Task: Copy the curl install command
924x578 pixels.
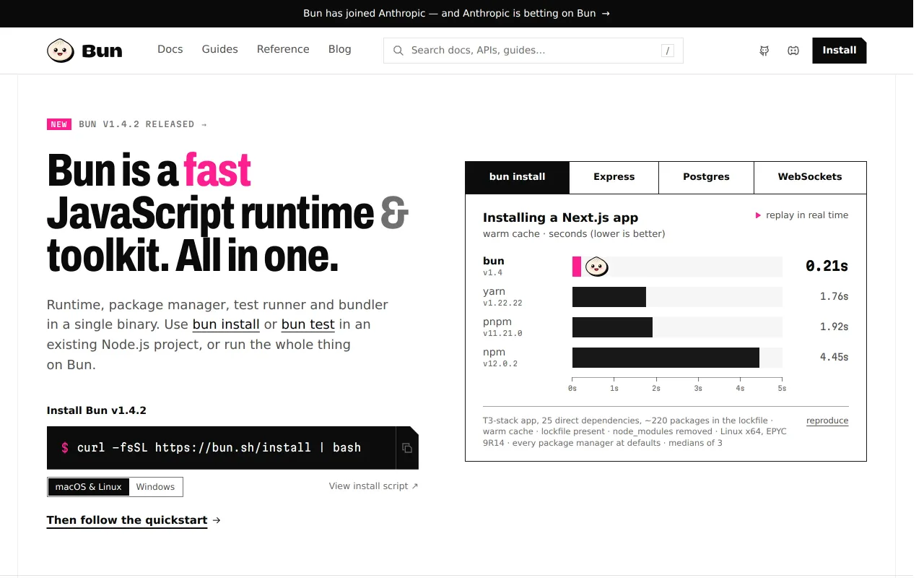Action: point(407,448)
